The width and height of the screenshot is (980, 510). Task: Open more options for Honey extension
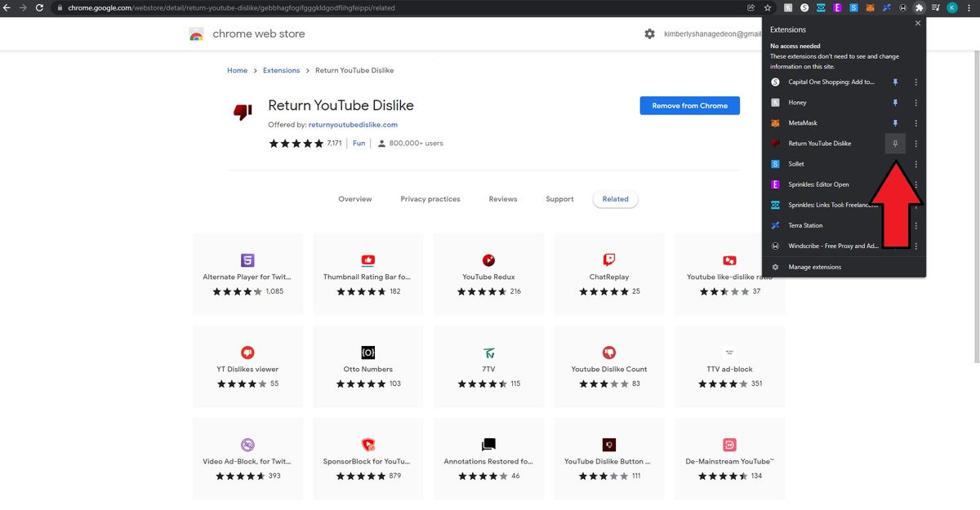(x=915, y=102)
